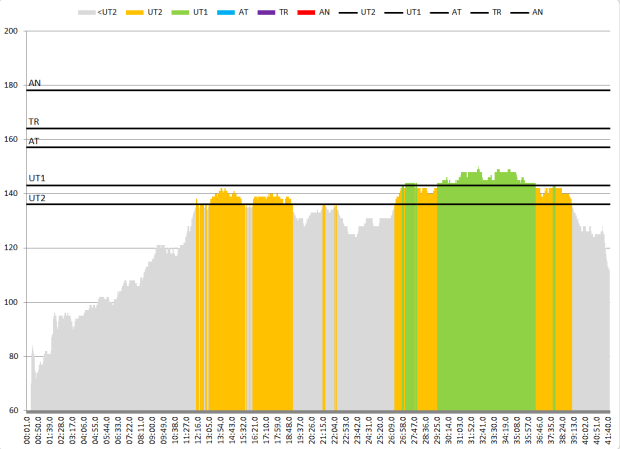The width and height of the screenshot is (620, 449).
Task: Click the UT1 threshold label on the chart
Action: point(37,178)
